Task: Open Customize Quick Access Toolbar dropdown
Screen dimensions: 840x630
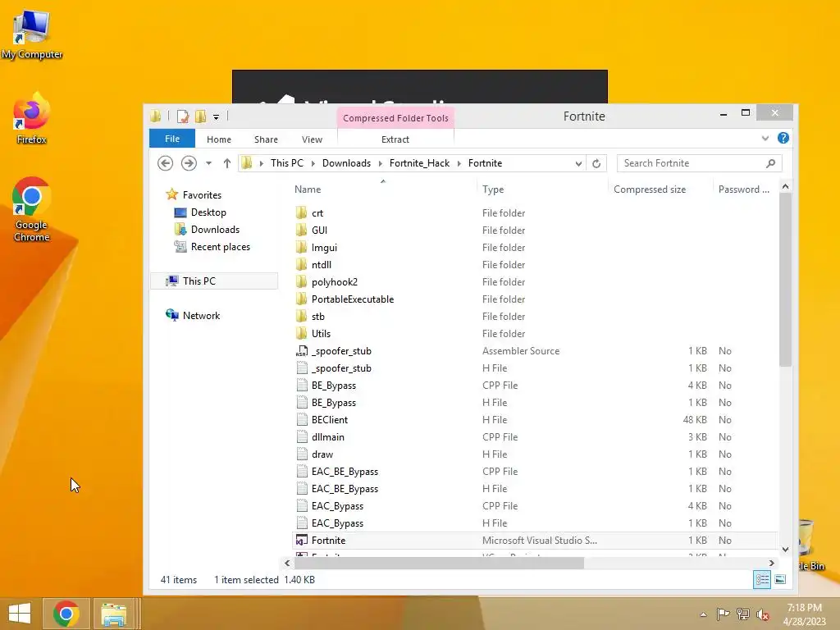Action: [216, 116]
